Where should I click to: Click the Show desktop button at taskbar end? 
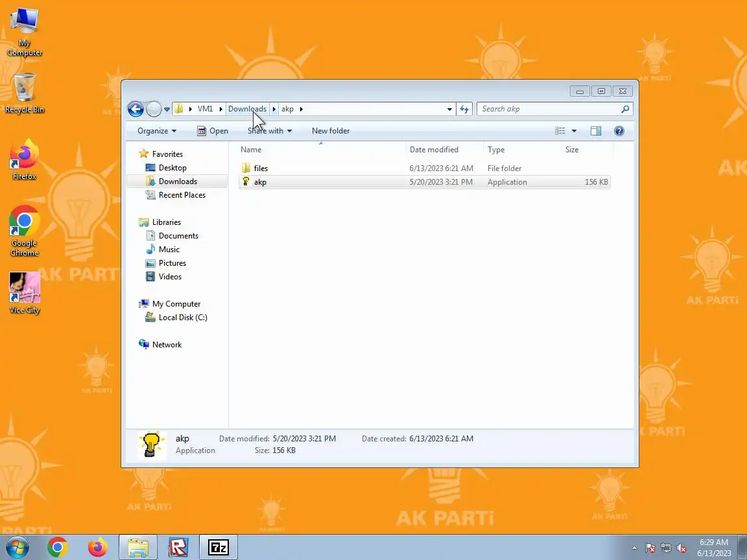tap(742, 548)
